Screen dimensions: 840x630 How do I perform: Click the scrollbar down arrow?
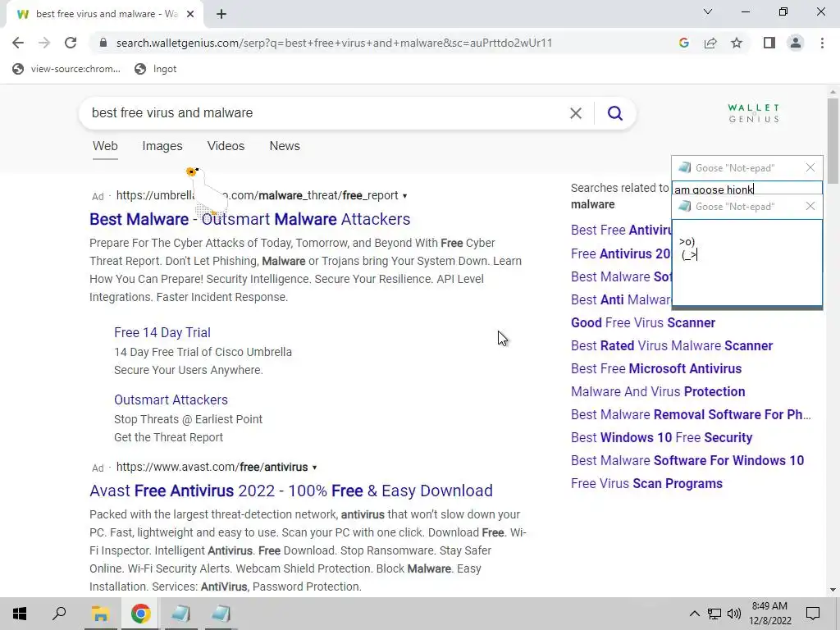(833, 590)
